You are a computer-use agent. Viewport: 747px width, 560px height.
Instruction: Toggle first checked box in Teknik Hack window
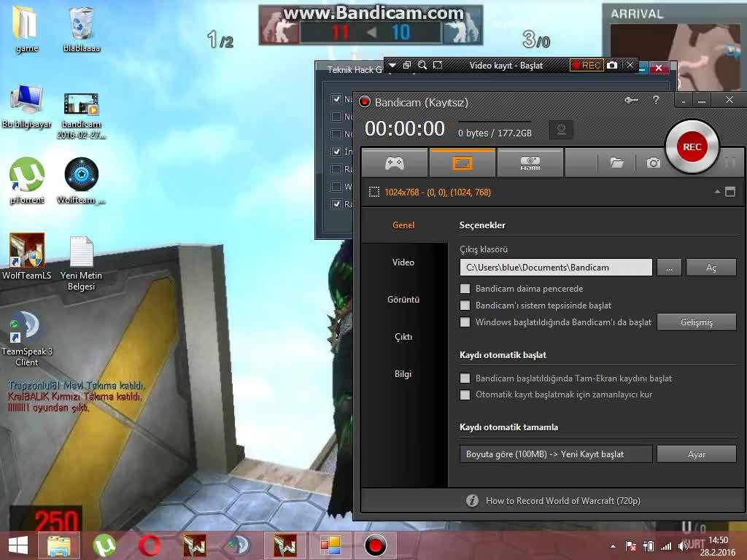click(336, 99)
